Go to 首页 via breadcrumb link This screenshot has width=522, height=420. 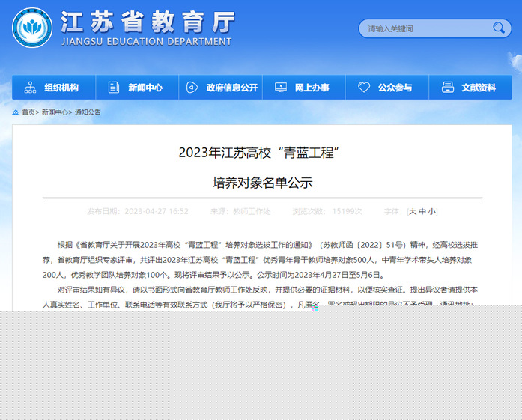[x=28, y=112]
